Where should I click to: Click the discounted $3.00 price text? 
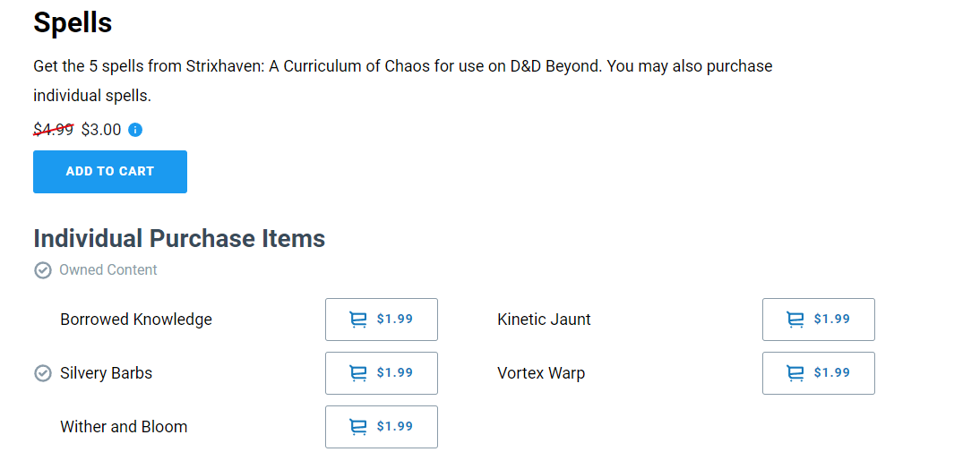tap(101, 130)
